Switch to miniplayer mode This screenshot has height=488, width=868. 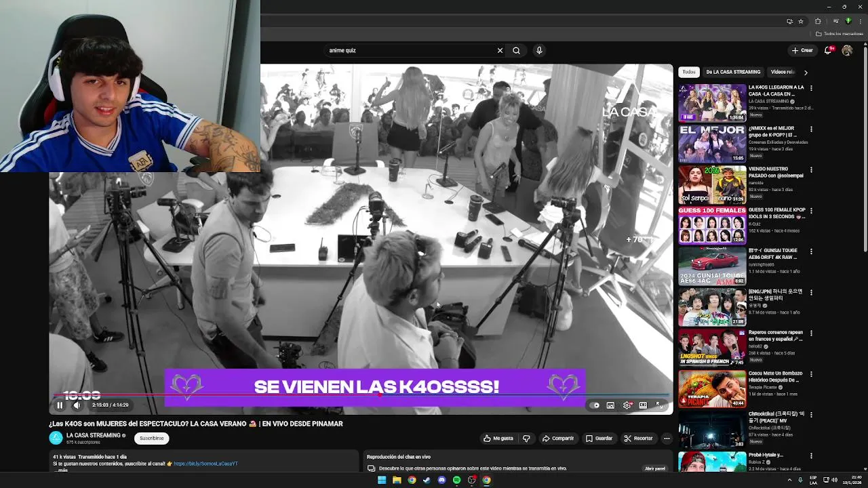click(610, 405)
